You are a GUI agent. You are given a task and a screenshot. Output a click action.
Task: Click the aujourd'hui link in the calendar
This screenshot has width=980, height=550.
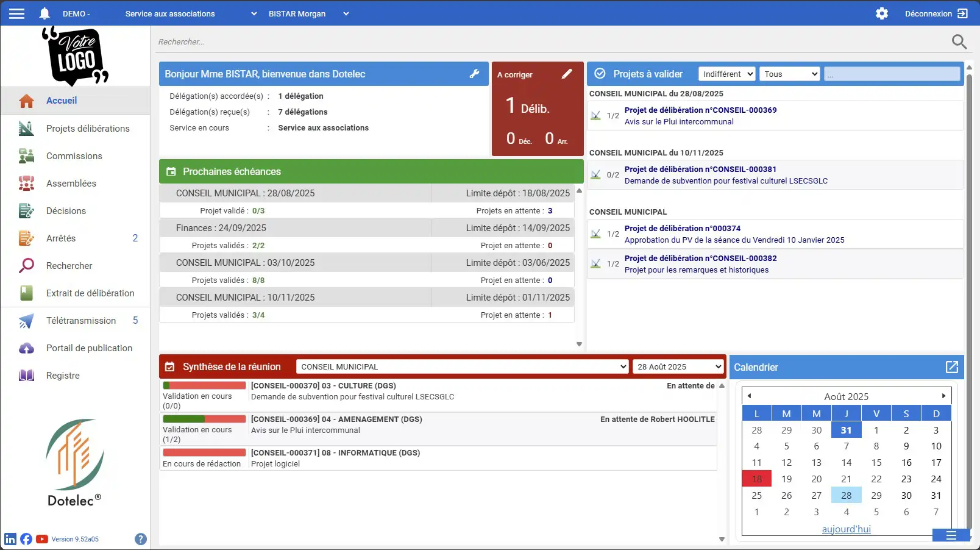846,529
